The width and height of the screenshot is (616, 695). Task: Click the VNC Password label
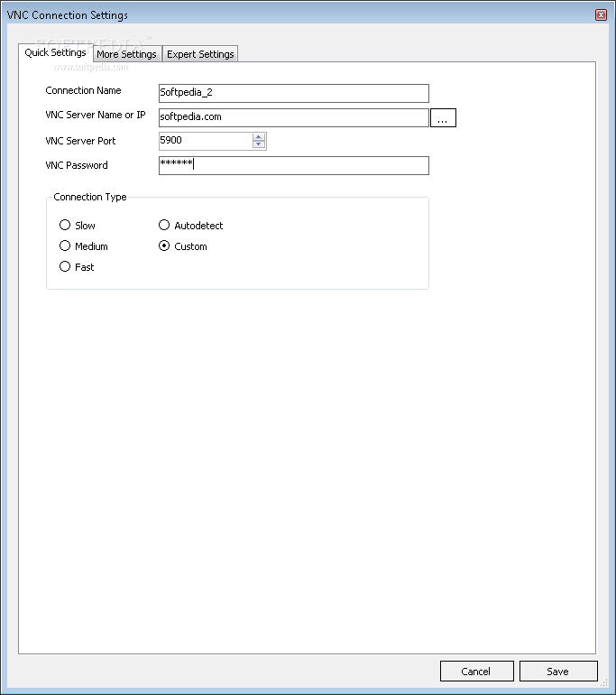[x=76, y=165]
